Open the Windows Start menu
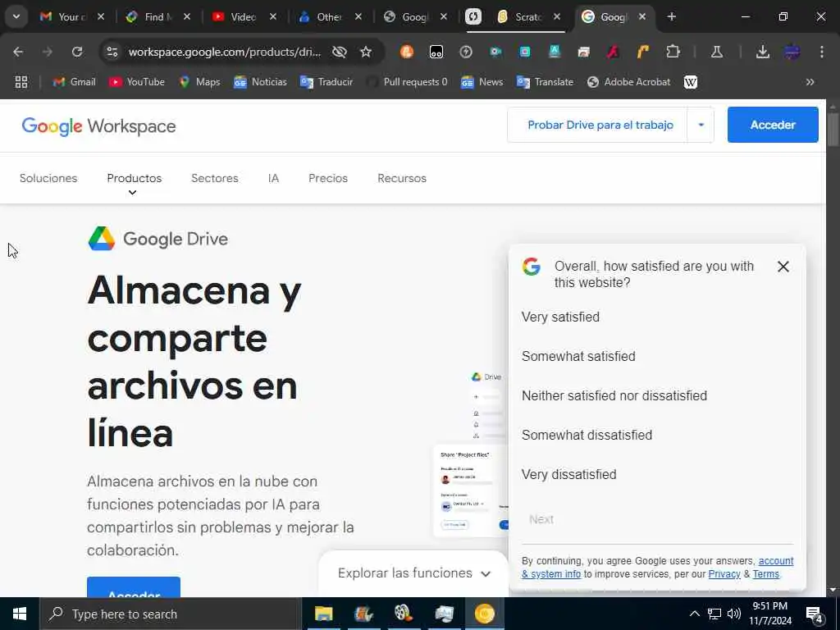Viewport: 840px width, 630px height. [x=20, y=614]
